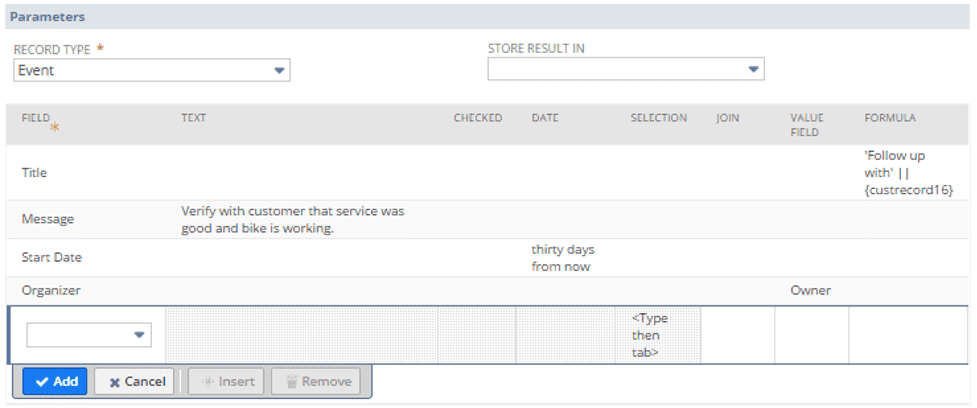
Task: Click the new row Formula cell
Action: point(908,335)
